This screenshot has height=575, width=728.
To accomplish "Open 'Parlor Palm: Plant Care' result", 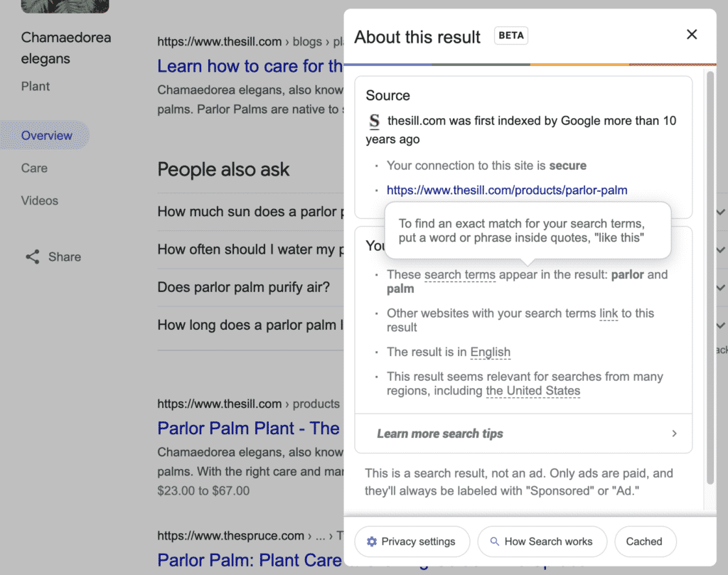I will click(x=250, y=560).
